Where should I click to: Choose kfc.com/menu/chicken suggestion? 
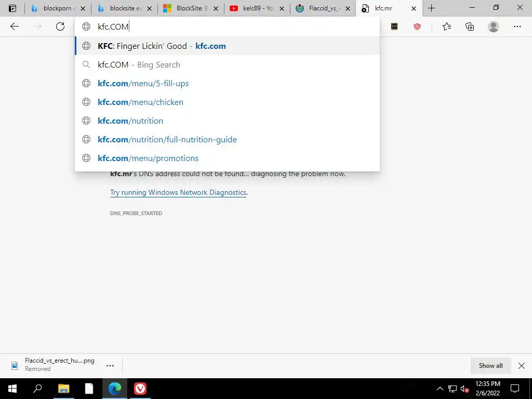[228, 102]
